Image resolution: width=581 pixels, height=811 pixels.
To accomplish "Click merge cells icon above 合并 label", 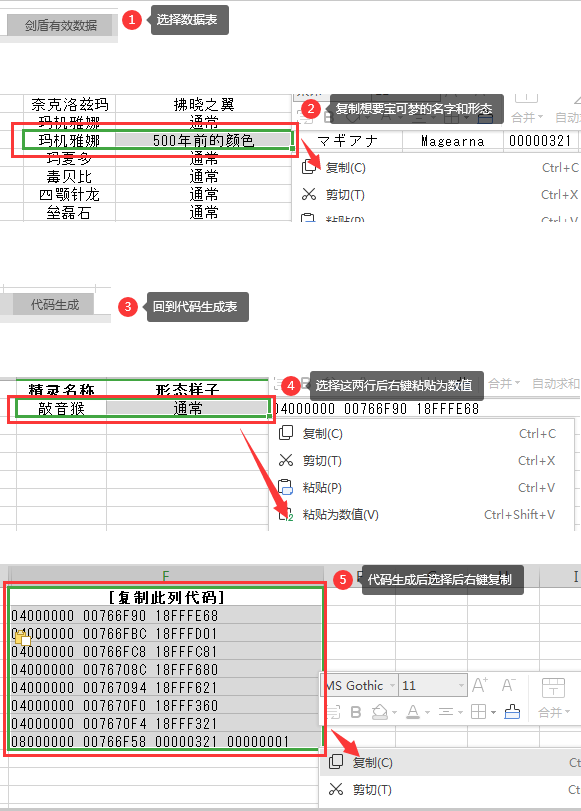I will [x=553, y=688].
